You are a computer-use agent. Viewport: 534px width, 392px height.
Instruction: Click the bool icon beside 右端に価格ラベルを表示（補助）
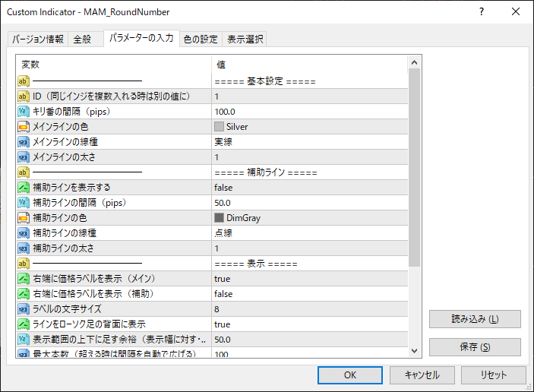point(24,294)
